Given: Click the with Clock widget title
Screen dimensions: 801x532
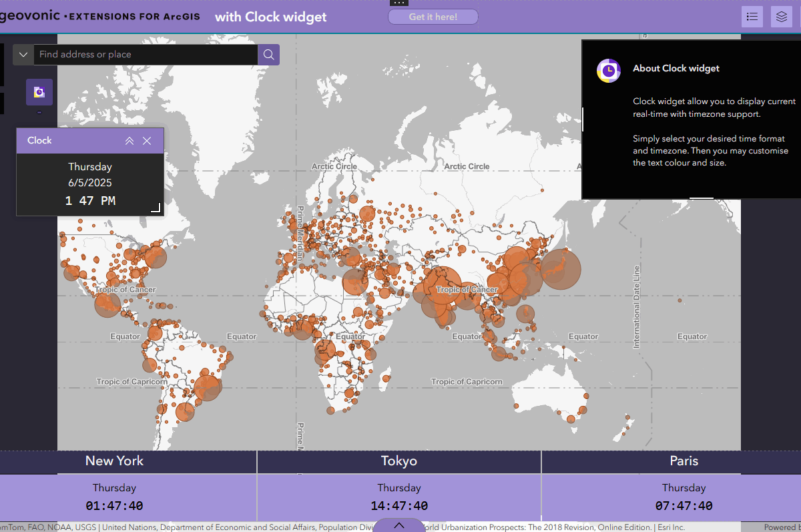Looking at the screenshot, I should pos(271,17).
